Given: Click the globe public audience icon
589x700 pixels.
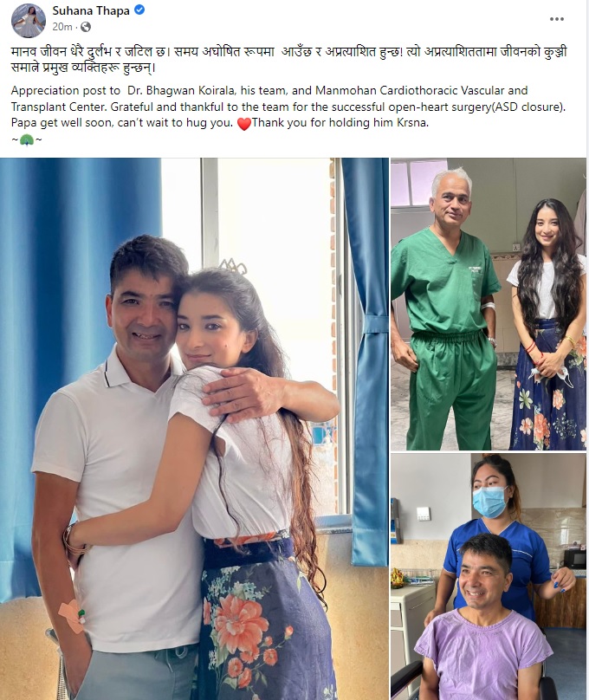Looking at the screenshot, I should [x=85, y=27].
